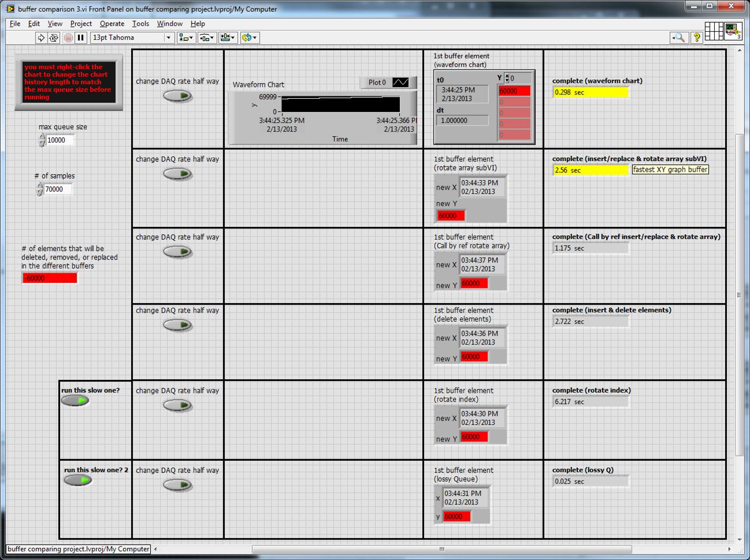Image resolution: width=750 pixels, height=560 pixels.
Task: Open the View menu
Action: (55, 24)
